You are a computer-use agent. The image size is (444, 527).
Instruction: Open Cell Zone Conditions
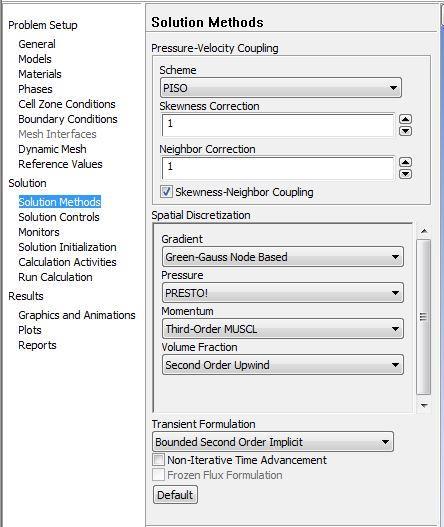click(x=67, y=104)
